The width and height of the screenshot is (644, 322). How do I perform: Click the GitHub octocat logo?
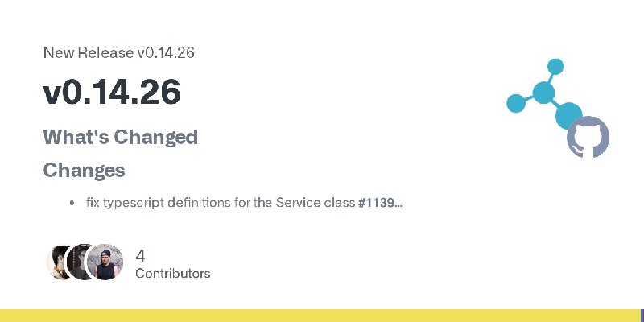pyautogui.click(x=588, y=137)
